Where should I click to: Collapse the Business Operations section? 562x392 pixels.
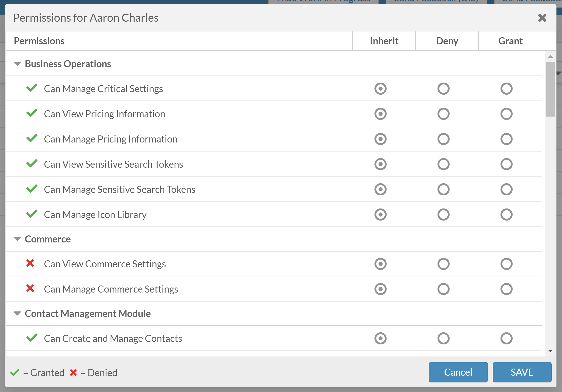click(17, 64)
